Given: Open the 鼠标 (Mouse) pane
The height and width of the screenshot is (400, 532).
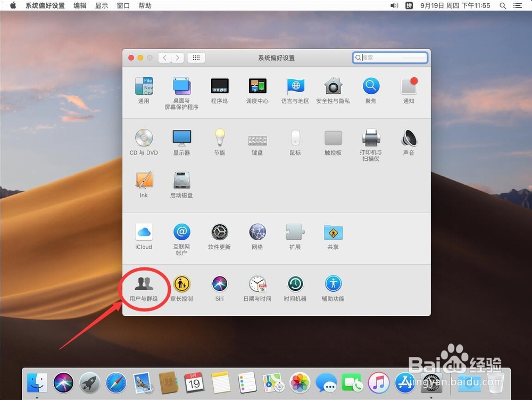Looking at the screenshot, I should pyautogui.click(x=295, y=142).
